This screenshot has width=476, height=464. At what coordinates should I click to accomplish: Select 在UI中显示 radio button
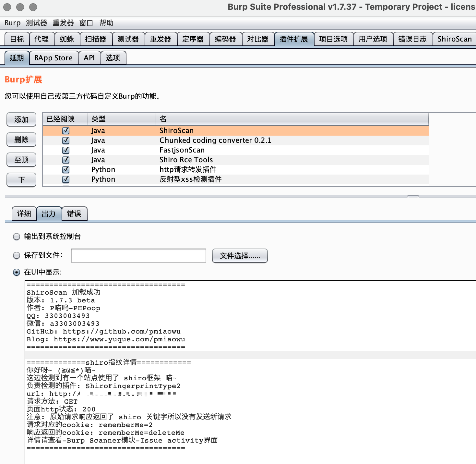[x=17, y=272]
